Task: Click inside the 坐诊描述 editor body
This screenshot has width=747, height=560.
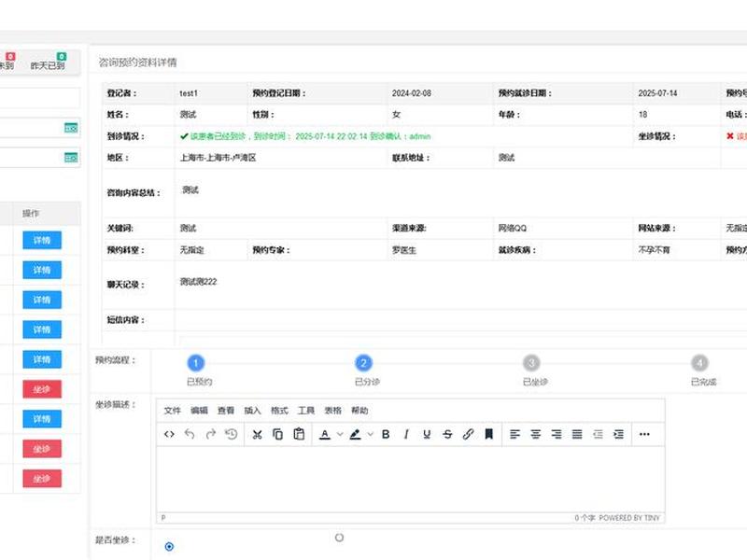Action: [410, 479]
